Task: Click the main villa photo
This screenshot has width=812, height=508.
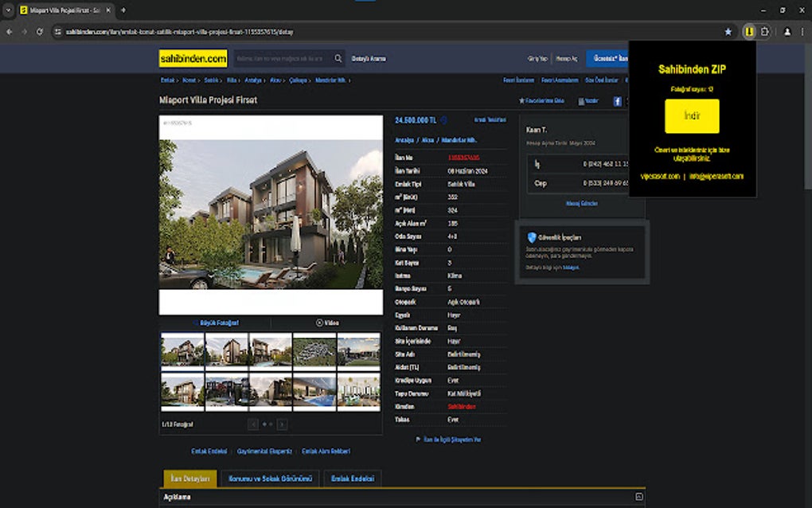Action: click(x=271, y=214)
